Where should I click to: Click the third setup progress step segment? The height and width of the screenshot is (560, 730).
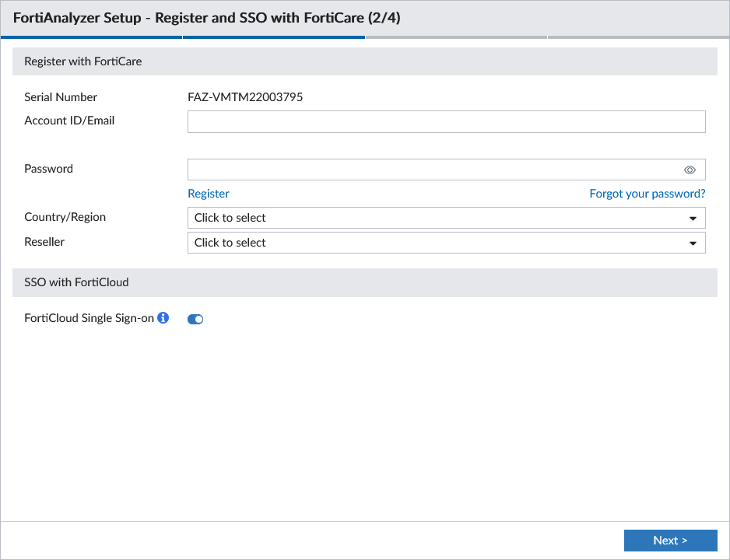456,37
